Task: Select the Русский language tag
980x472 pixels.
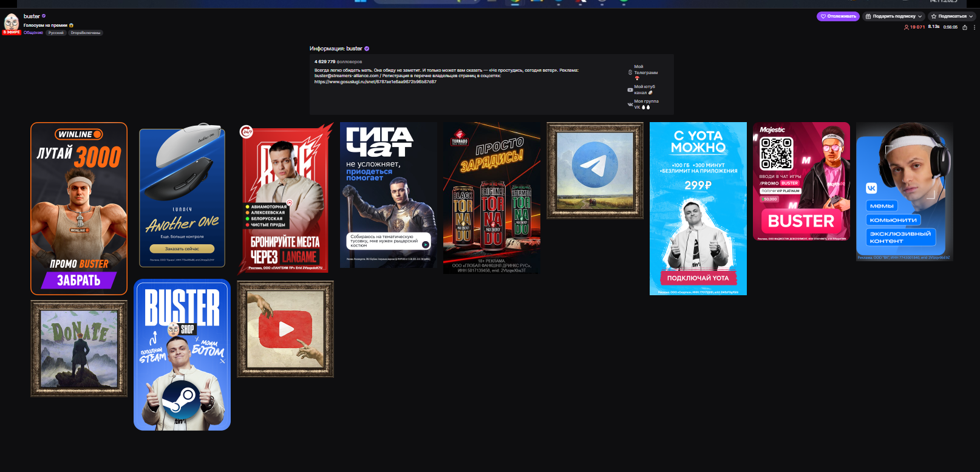Action: [56, 33]
